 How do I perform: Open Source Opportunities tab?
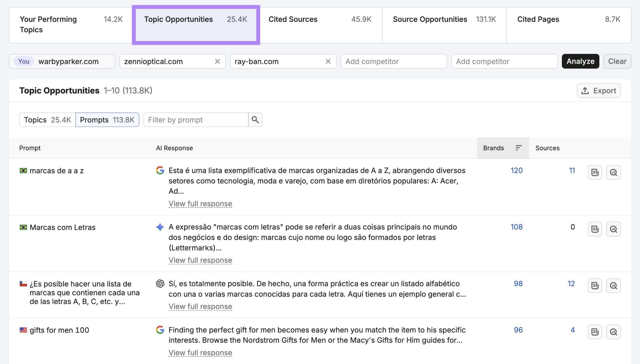pos(444,25)
